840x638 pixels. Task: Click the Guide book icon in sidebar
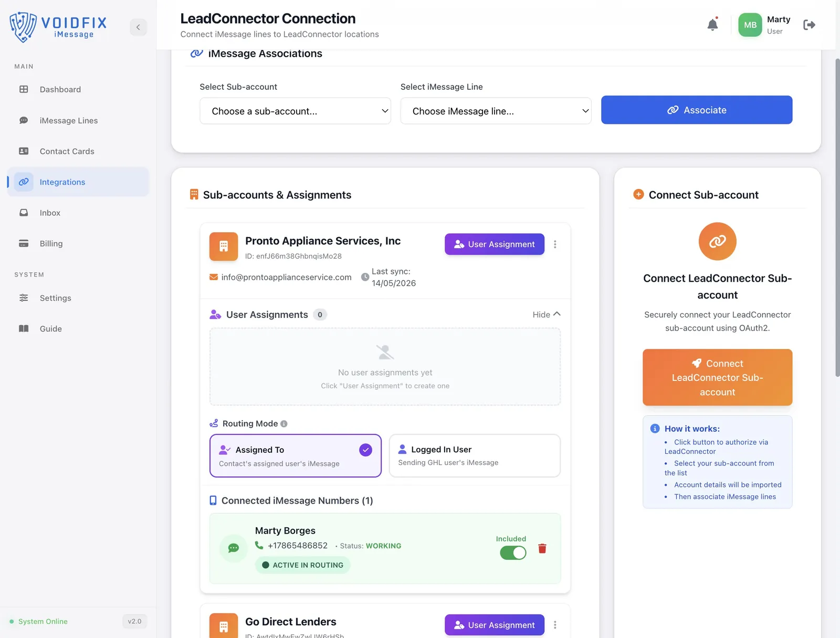click(x=24, y=328)
